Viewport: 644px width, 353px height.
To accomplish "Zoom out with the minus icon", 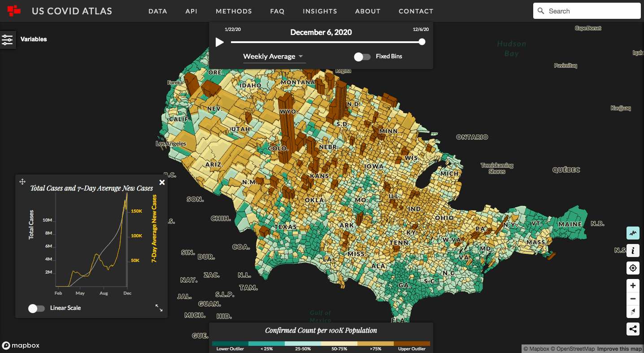I will (x=633, y=299).
